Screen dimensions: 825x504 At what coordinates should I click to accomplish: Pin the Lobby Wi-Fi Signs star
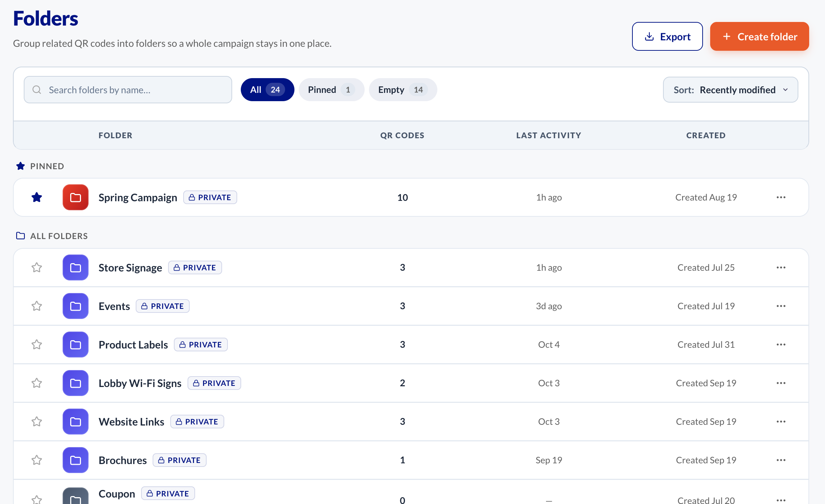tap(37, 383)
